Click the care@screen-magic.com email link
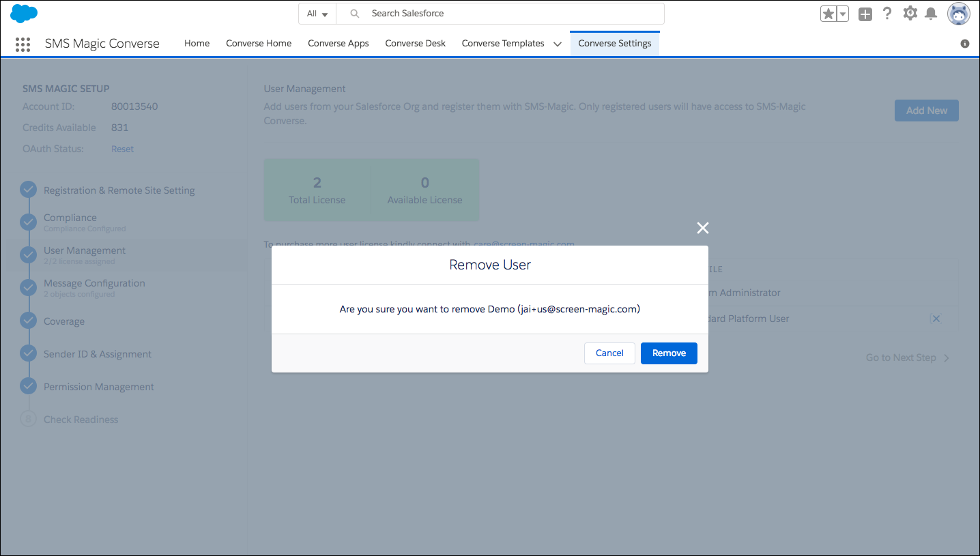This screenshot has width=980, height=556. point(524,244)
